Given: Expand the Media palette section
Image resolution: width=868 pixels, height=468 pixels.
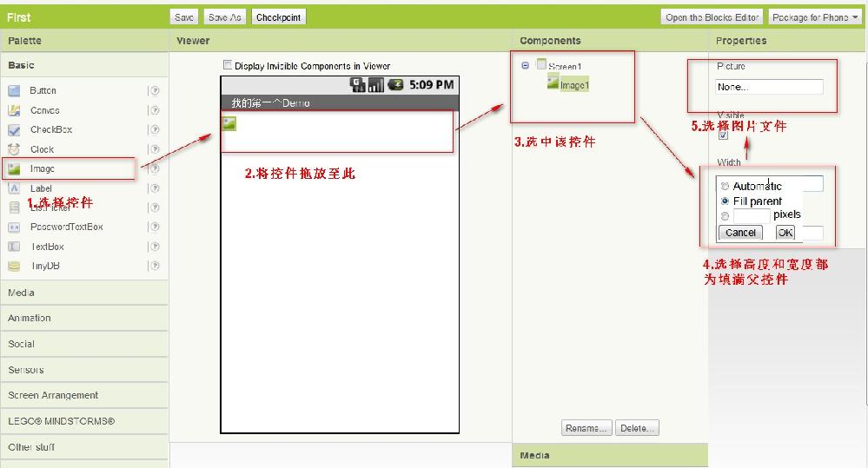Looking at the screenshot, I should coord(84,293).
